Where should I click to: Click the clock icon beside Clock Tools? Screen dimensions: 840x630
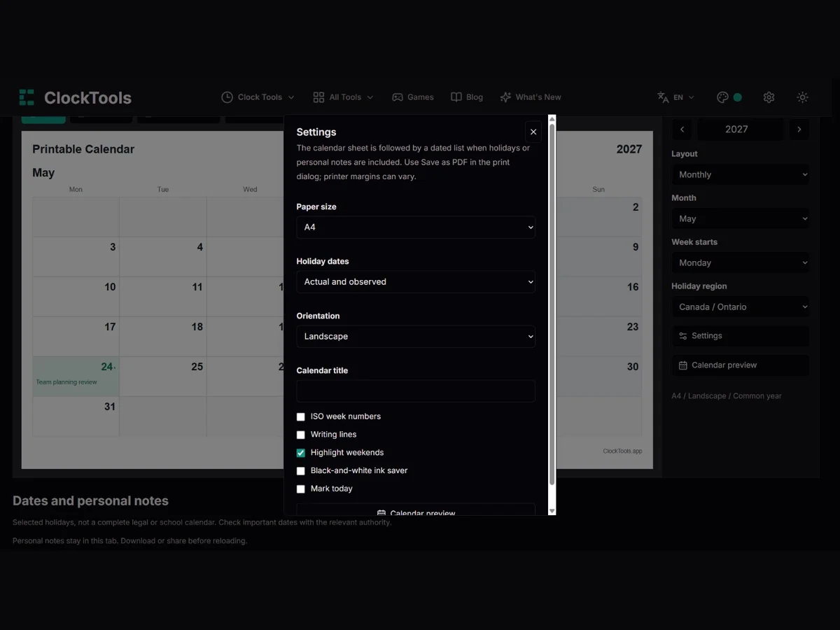(227, 97)
